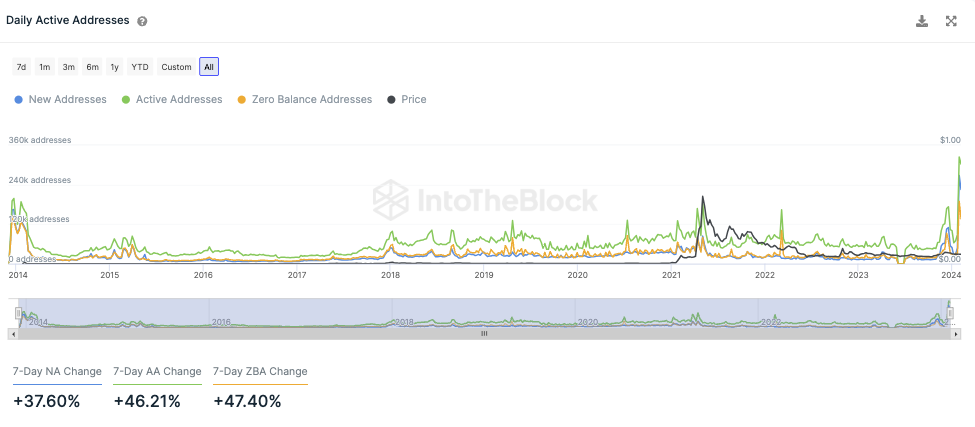Click the navigator scrollbar left arrow
This screenshot has width=975, height=427.
point(13,334)
